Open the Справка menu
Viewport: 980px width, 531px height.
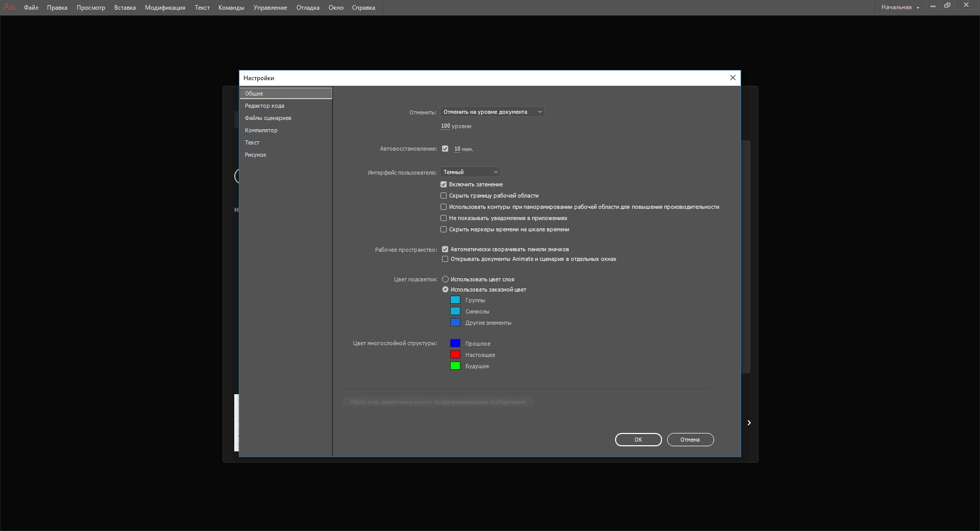(x=363, y=8)
